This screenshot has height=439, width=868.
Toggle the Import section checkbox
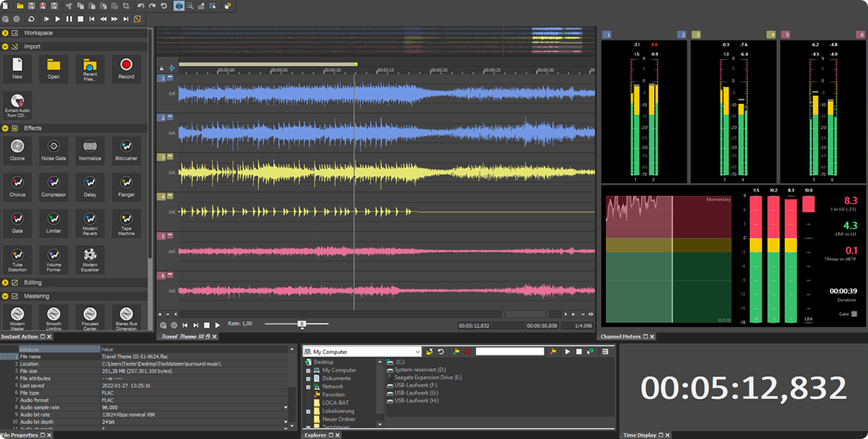tap(14, 47)
